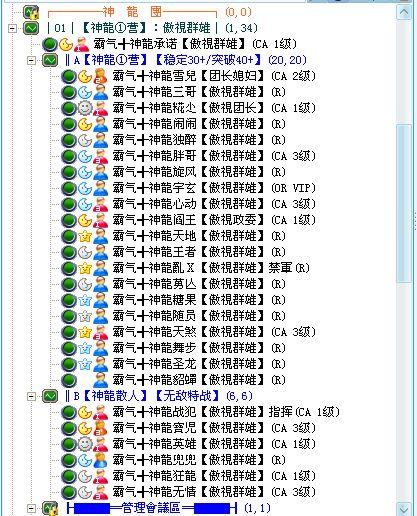Click the orange user avatar of 霸气╋神龍雪兒
Screen dimensions: 417x516
point(100,76)
